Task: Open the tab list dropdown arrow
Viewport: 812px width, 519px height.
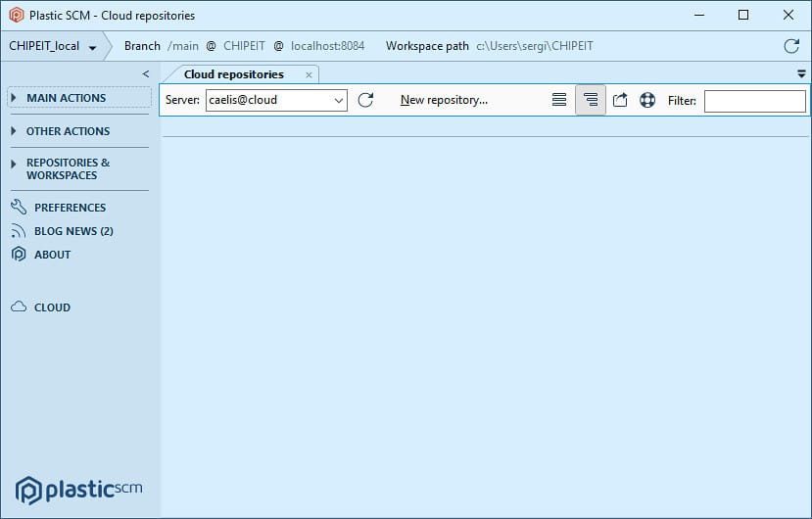Action: 801,74
